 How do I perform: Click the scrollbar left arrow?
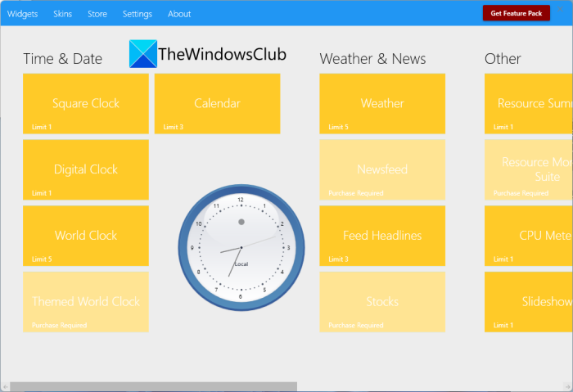click(x=5, y=386)
